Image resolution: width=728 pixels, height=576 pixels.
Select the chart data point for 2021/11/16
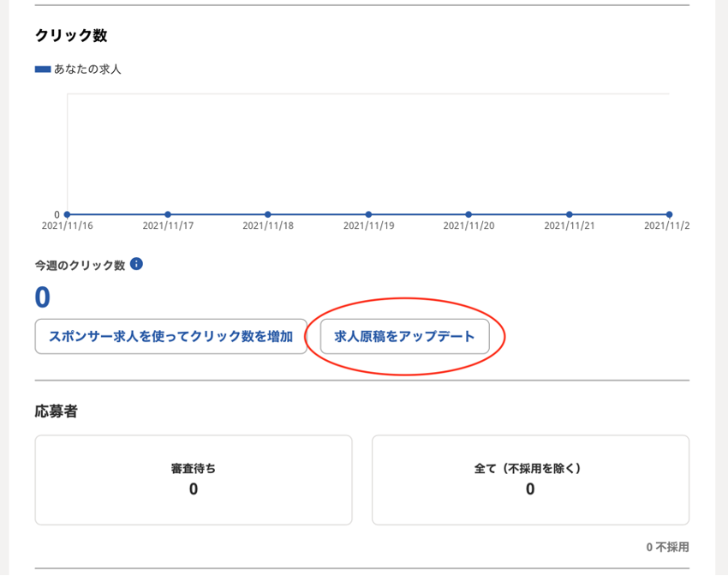[x=68, y=214]
